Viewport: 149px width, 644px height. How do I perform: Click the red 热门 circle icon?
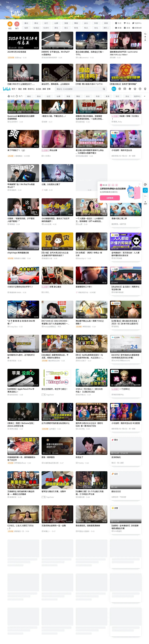pyautogui.click(x=17, y=24)
